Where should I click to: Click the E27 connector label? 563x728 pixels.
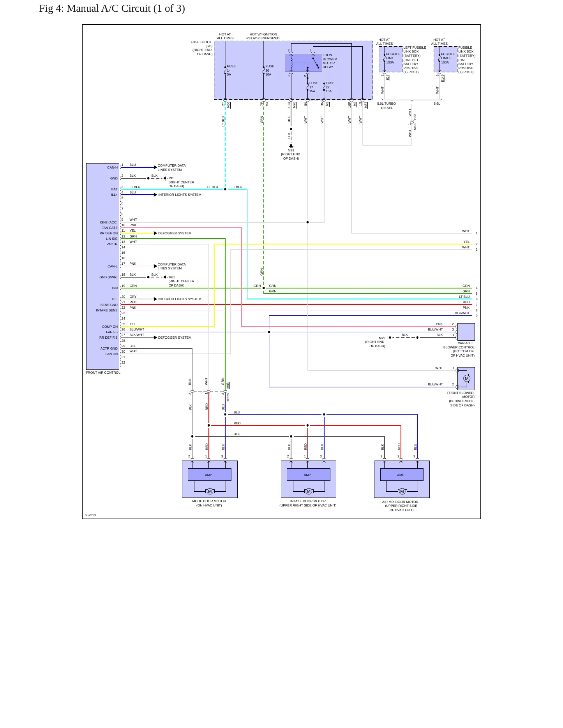[388, 77]
